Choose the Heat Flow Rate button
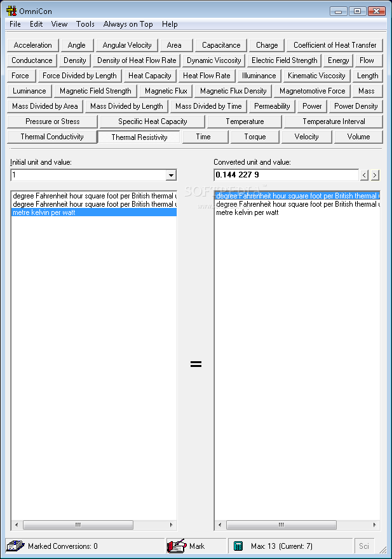392x559 pixels. coord(206,76)
